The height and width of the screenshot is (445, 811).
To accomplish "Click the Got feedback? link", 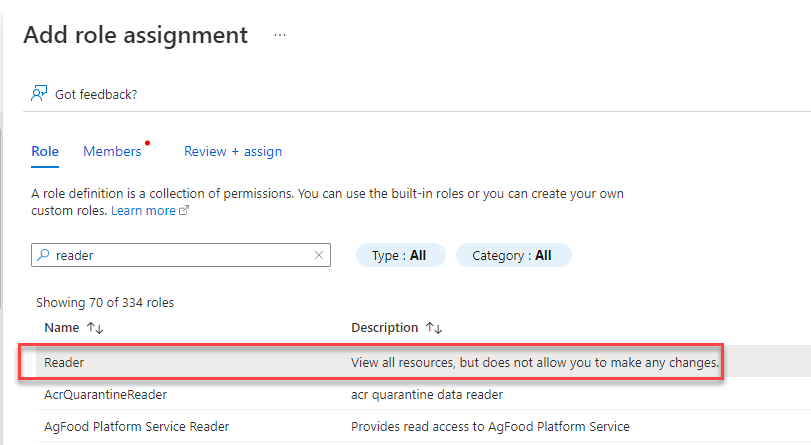I will [x=96, y=94].
